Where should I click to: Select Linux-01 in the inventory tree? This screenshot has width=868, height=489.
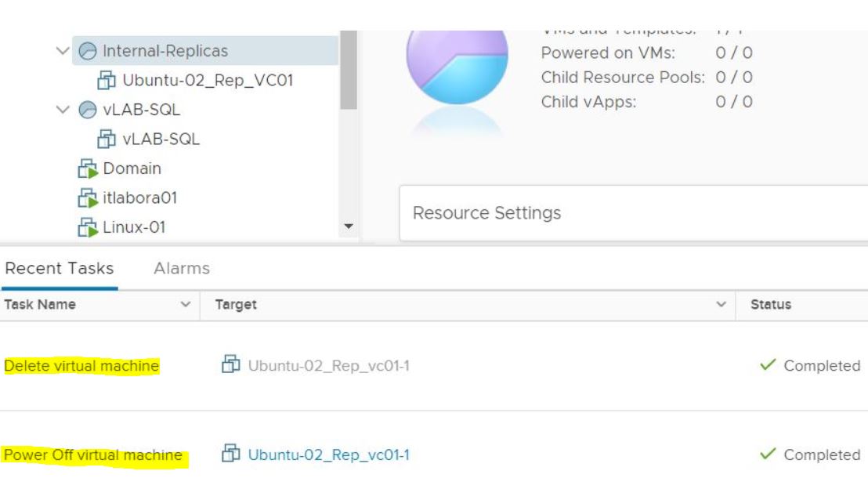[135, 227]
